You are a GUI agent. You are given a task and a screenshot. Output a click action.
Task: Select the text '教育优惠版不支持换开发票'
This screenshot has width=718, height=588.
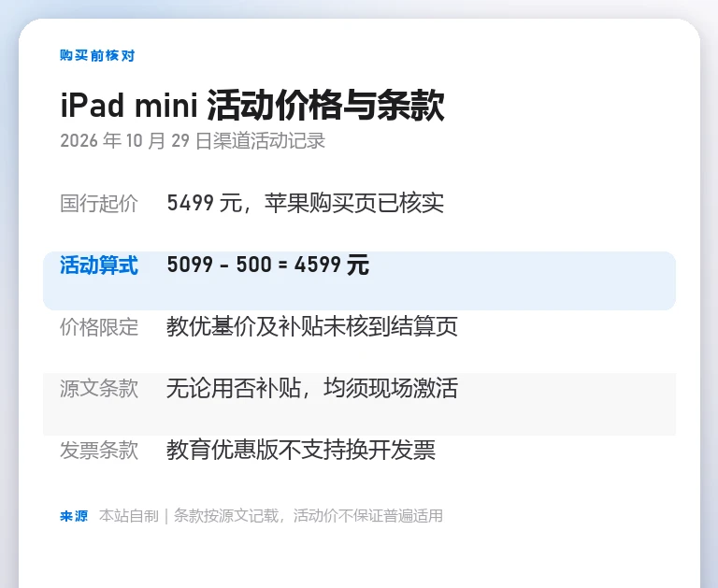301,451
